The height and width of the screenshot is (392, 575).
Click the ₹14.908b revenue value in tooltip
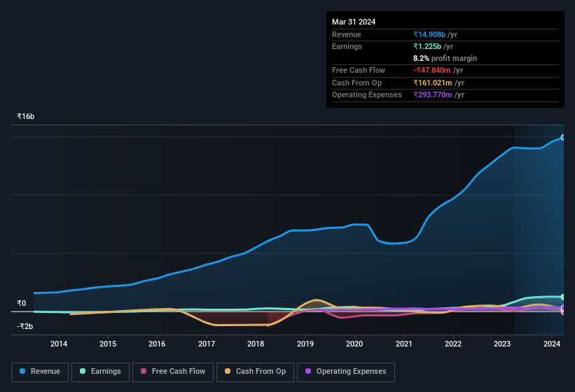pos(429,34)
